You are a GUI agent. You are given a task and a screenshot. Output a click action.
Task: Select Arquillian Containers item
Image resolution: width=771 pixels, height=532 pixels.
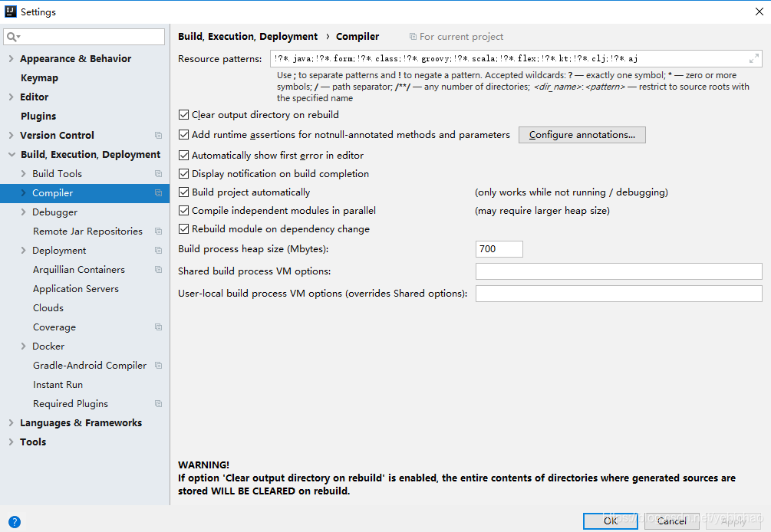click(79, 270)
